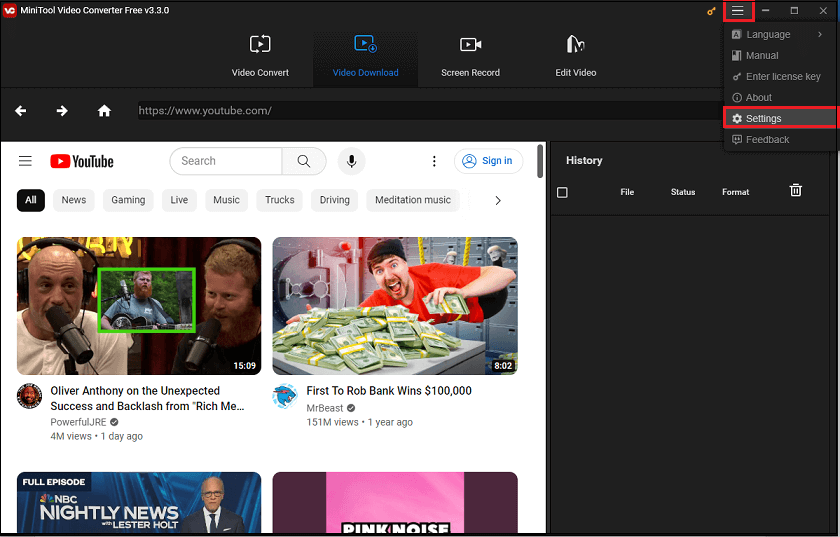
Task: Open the Edit Video tab
Action: coord(575,56)
